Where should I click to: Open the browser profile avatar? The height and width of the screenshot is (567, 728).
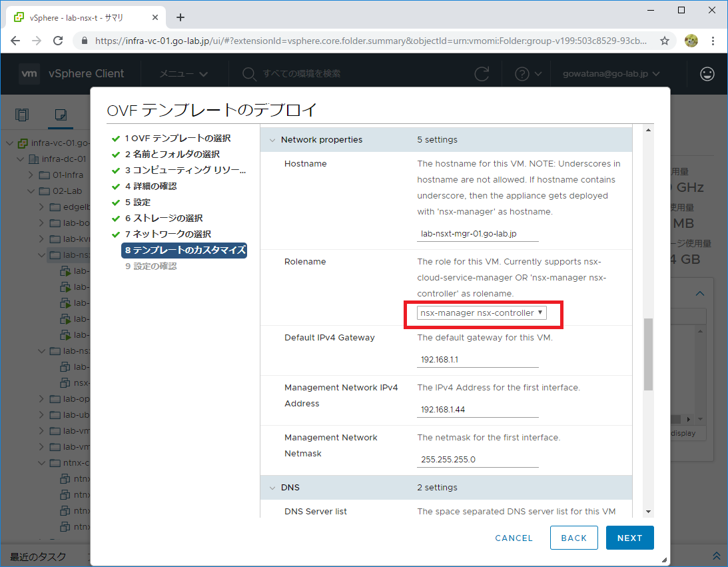pyautogui.click(x=691, y=41)
